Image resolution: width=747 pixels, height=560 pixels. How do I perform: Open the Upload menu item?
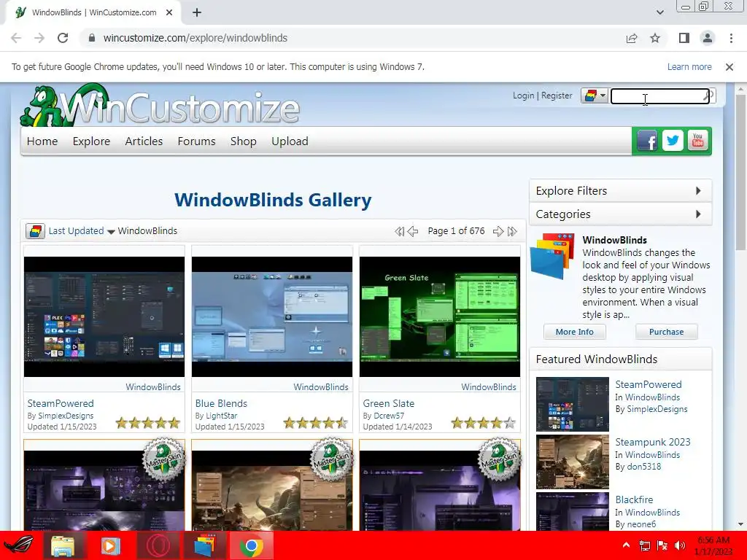point(290,141)
